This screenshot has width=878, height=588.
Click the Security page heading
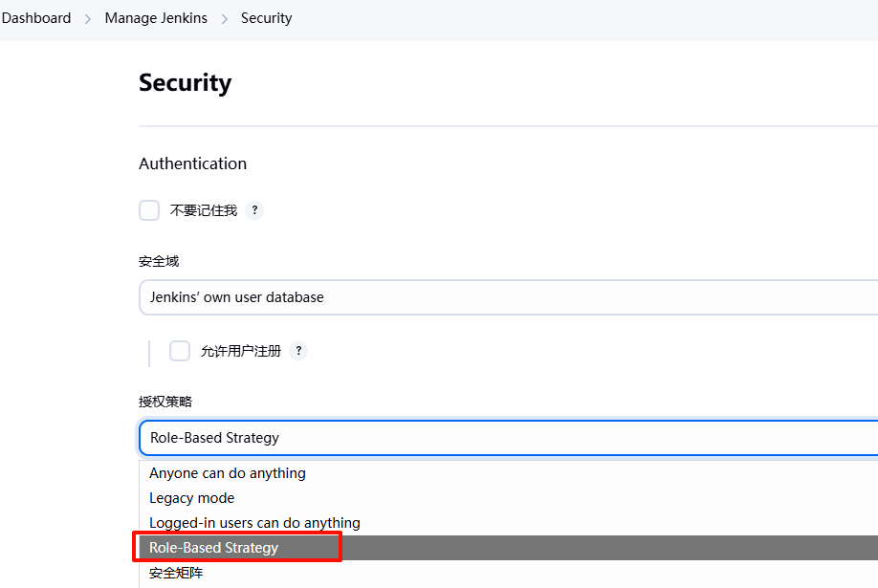pos(185,83)
